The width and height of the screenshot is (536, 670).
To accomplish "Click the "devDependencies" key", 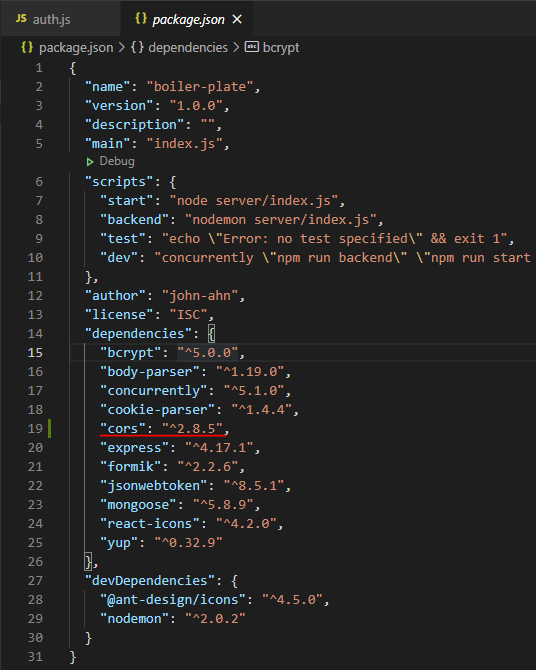I will point(150,581).
